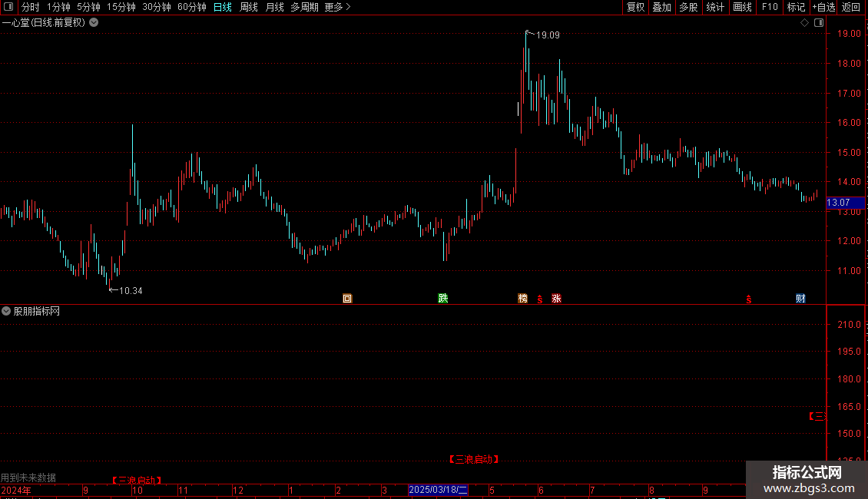Click 叠加 overlay button
The image size is (868, 499).
[661, 7]
